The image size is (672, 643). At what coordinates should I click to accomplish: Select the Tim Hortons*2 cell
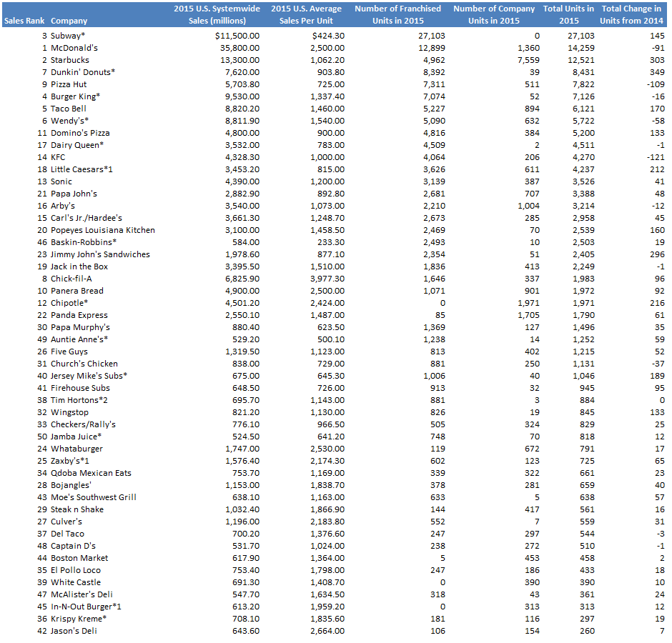79,400
